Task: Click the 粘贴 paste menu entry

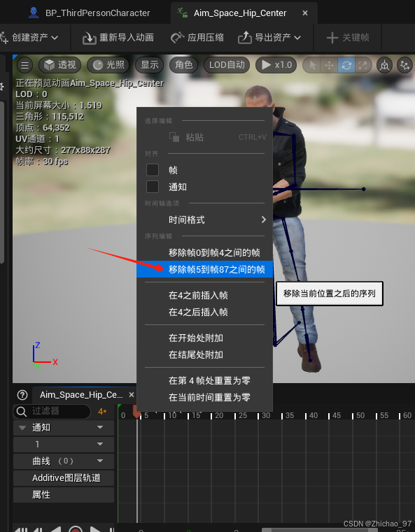Action: click(x=205, y=137)
